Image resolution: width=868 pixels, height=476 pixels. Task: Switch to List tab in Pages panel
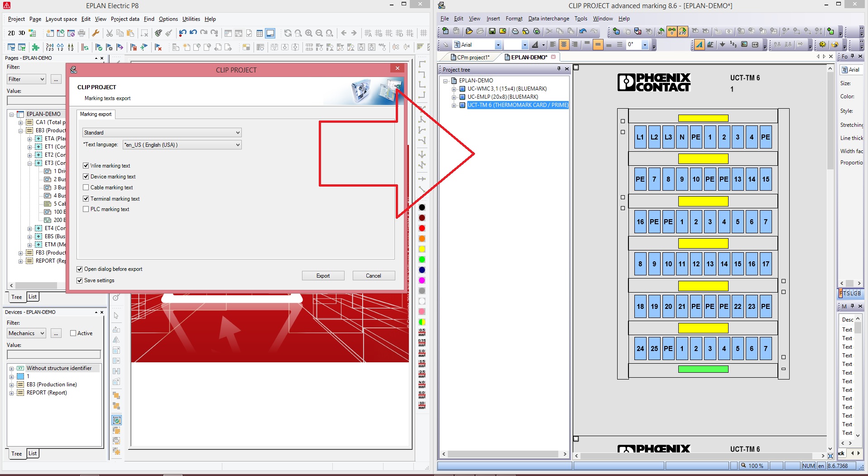33,297
